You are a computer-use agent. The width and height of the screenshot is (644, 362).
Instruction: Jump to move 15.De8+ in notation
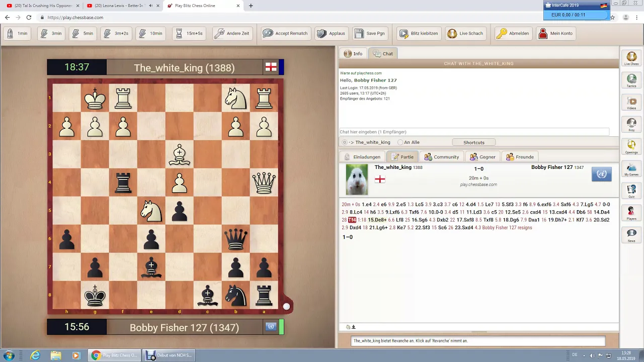pyautogui.click(x=377, y=220)
